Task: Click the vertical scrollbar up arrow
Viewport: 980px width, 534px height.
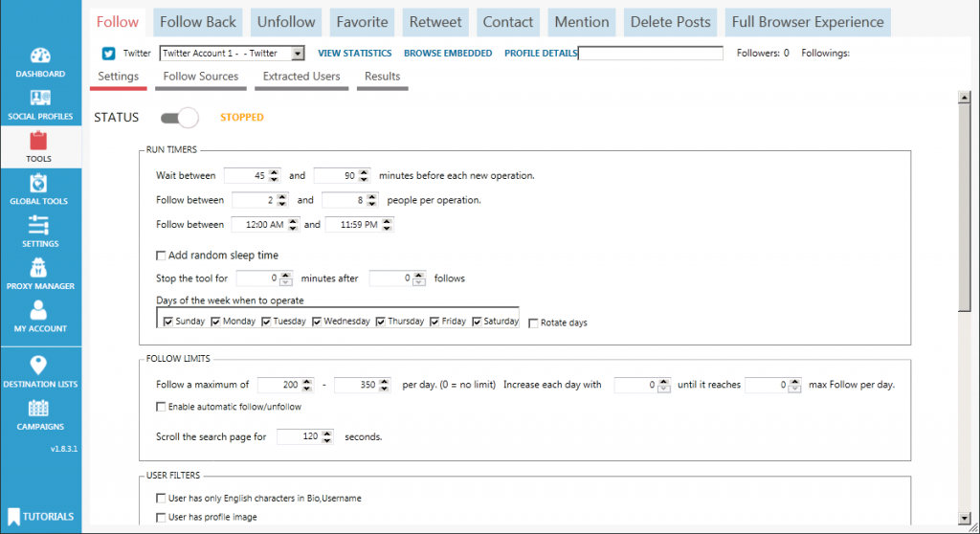Action: pyautogui.click(x=965, y=98)
